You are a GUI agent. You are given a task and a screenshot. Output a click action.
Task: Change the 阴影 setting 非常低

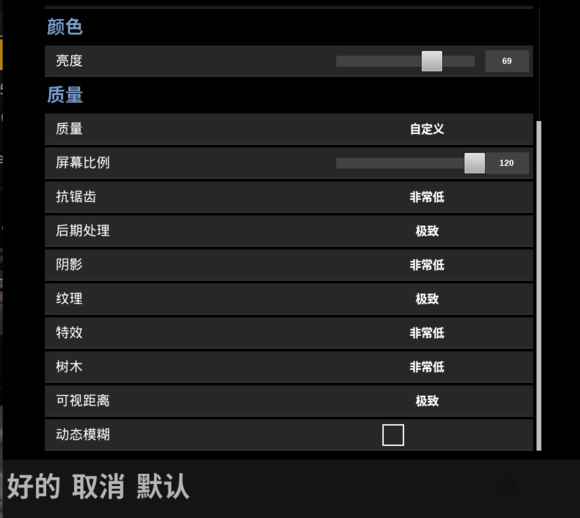point(426,265)
